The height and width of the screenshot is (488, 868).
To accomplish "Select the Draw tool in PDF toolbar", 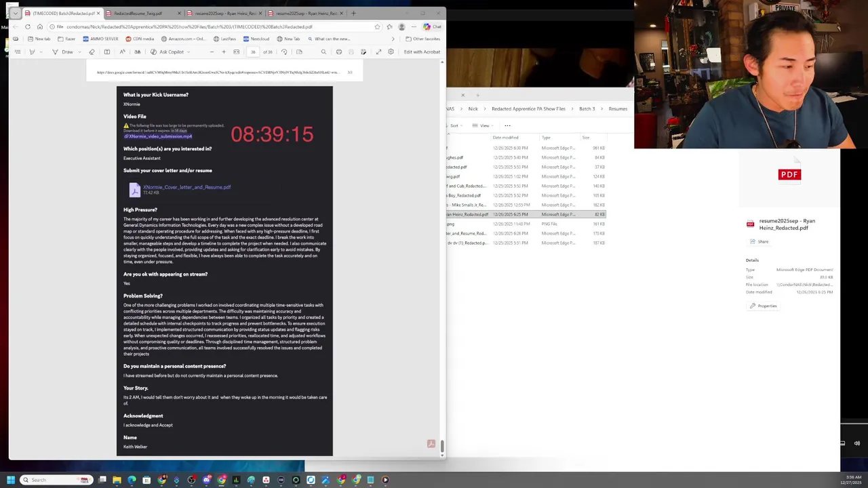I will click(63, 52).
